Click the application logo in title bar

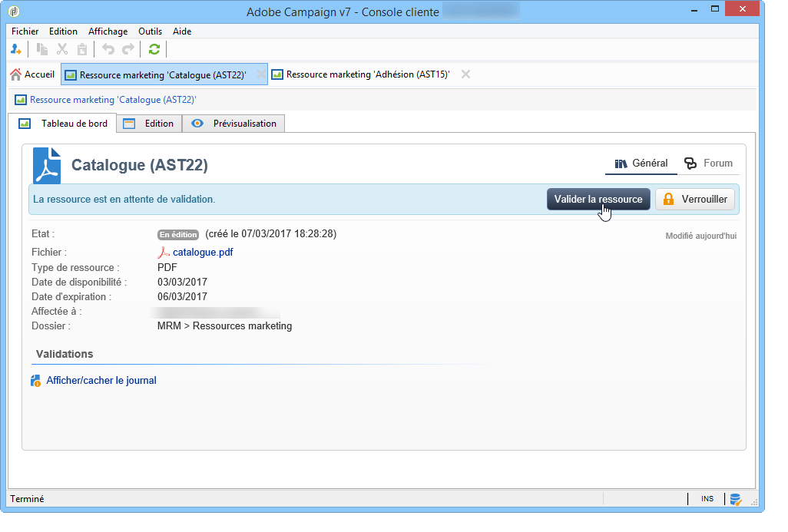pos(14,11)
